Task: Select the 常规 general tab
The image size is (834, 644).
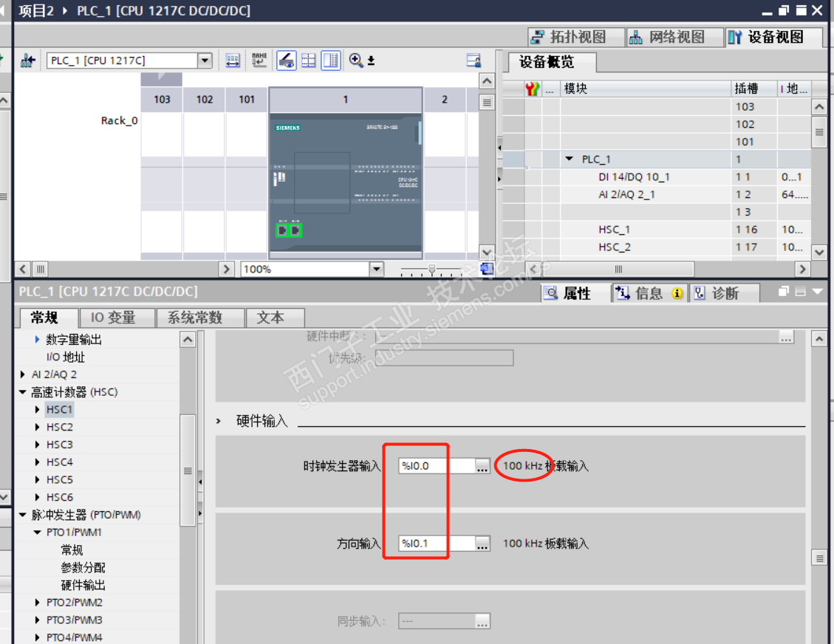Action: [47, 318]
